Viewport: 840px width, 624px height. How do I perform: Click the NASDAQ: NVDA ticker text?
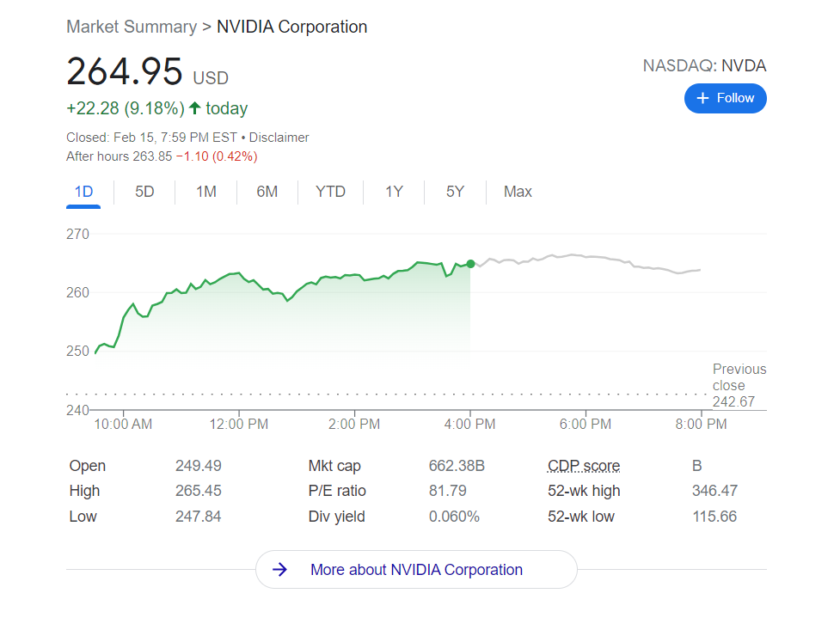[x=704, y=65]
